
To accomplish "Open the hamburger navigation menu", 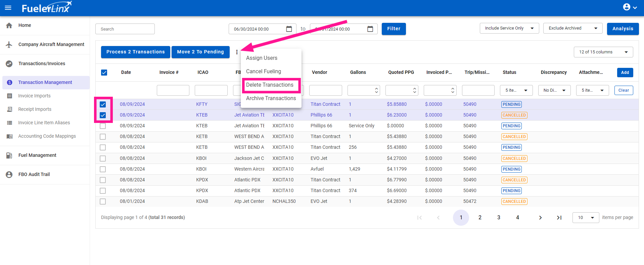I will (8, 8).
